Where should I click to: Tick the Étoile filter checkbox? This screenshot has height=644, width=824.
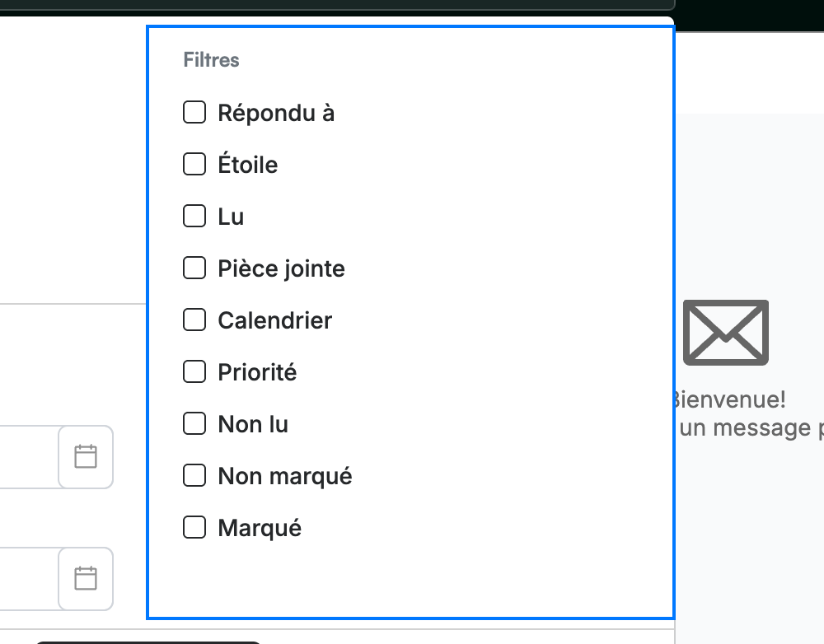[194, 164]
